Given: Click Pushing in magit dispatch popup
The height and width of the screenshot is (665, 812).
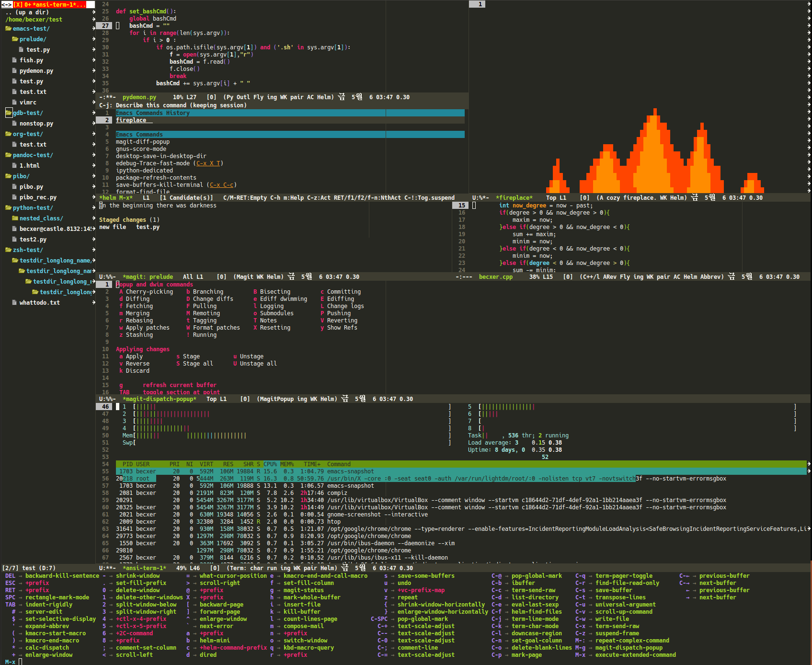Looking at the screenshot, I should (x=339, y=313).
